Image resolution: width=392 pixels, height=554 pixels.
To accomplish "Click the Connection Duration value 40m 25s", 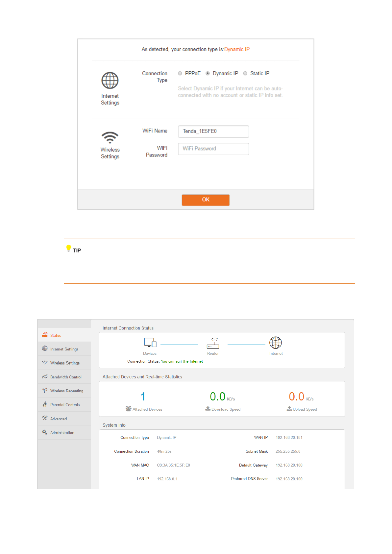I will pyautogui.click(x=164, y=451).
